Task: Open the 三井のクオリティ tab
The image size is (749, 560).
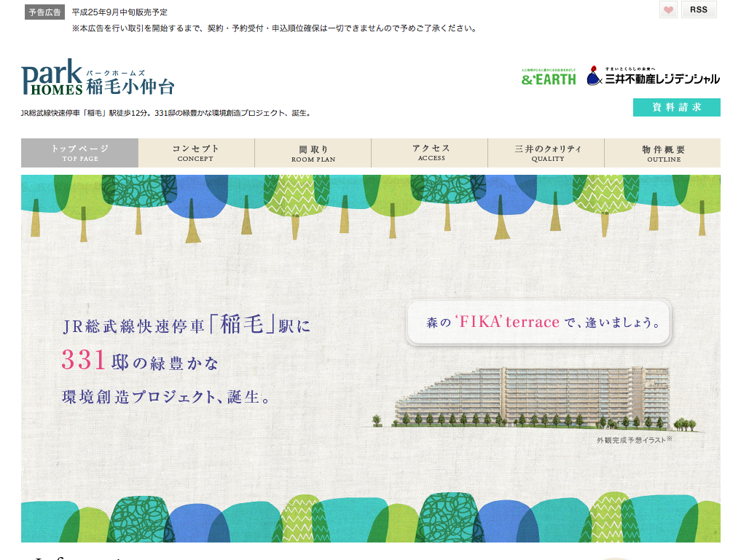Action: click(547, 153)
